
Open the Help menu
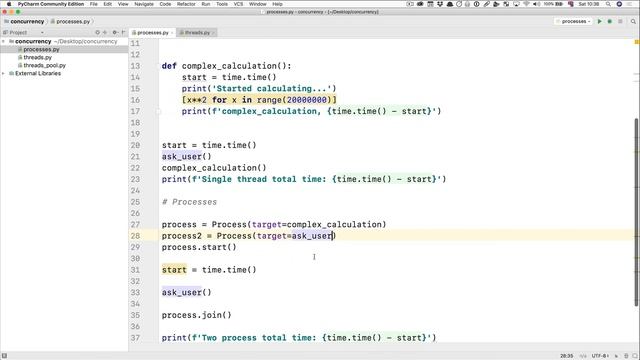pos(277,4)
